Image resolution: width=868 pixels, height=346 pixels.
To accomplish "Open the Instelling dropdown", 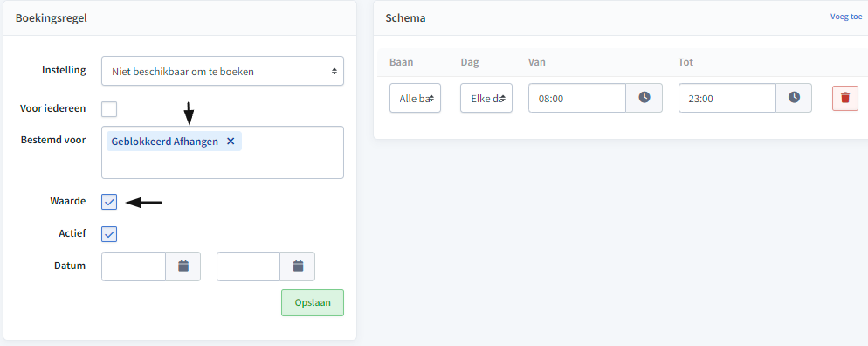I will tap(223, 71).
